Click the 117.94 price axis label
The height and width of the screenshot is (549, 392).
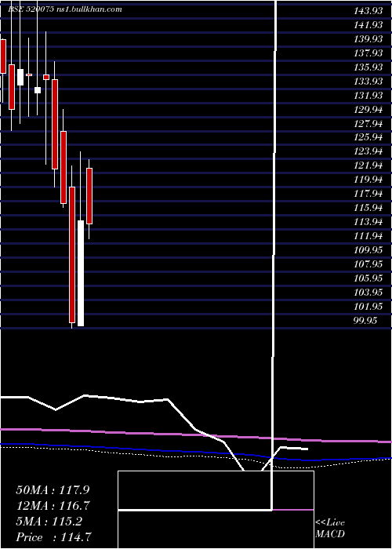click(x=368, y=194)
